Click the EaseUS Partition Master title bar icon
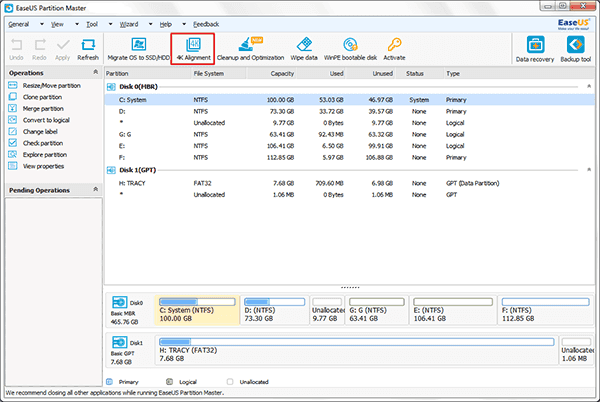Viewport: 600px width, 402px height. 8,8
